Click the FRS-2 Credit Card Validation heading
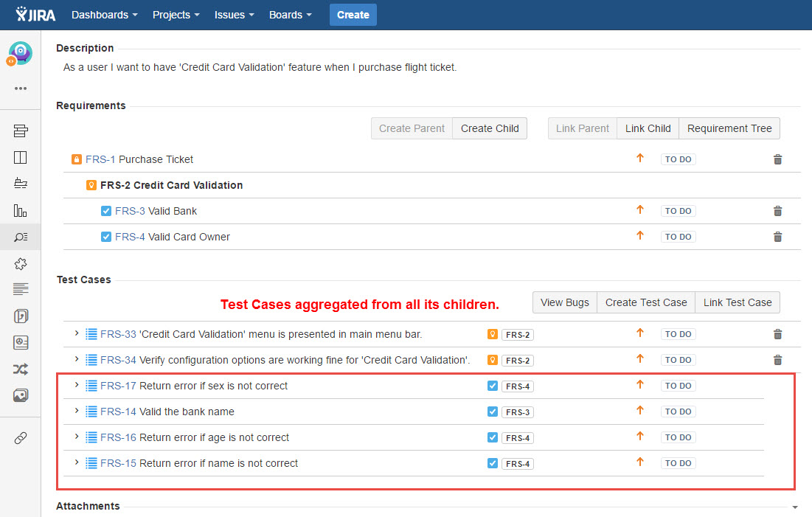This screenshot has width=812, height=517. coord(171,185)
